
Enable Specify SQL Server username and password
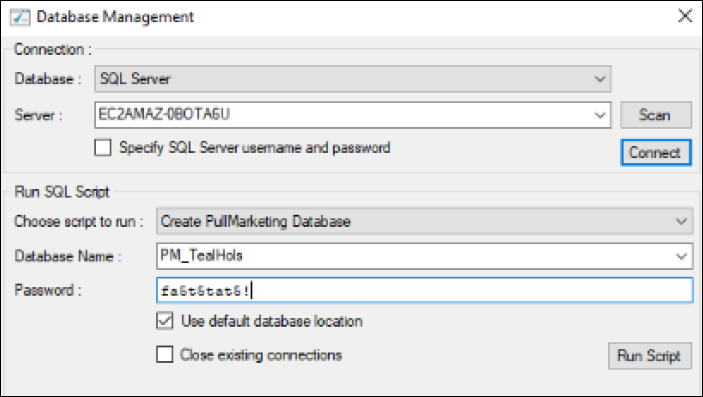pyautogui.click(x=103, y=148)
